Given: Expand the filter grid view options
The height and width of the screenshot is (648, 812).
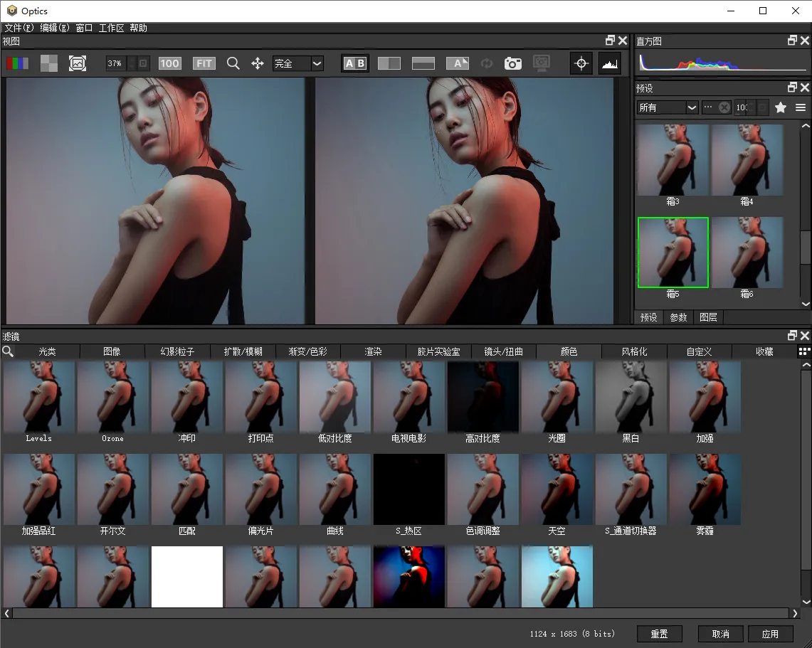Looking at the screenshot, I should (x=804, y=351).
